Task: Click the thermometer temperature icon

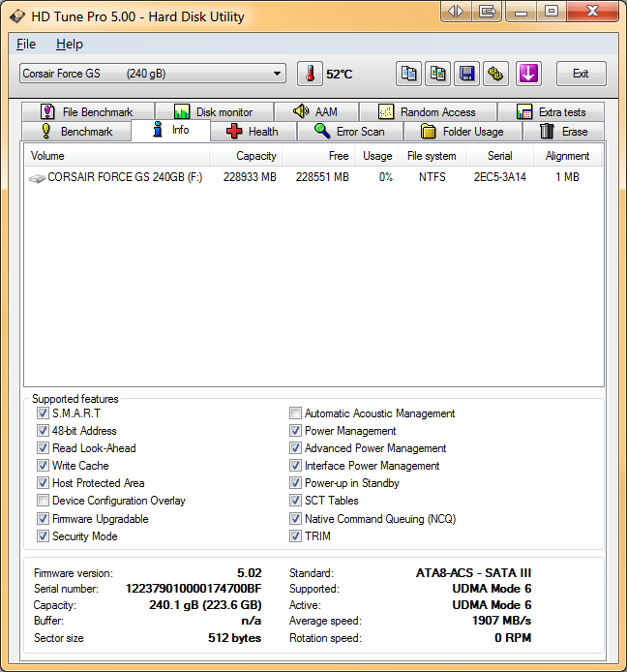Action: coord(310,74)
